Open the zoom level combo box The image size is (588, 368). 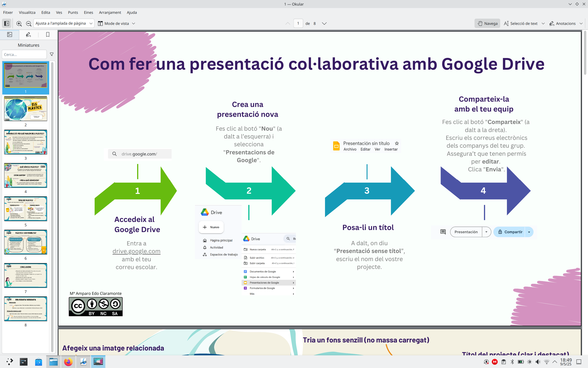(x=64, y=23)
